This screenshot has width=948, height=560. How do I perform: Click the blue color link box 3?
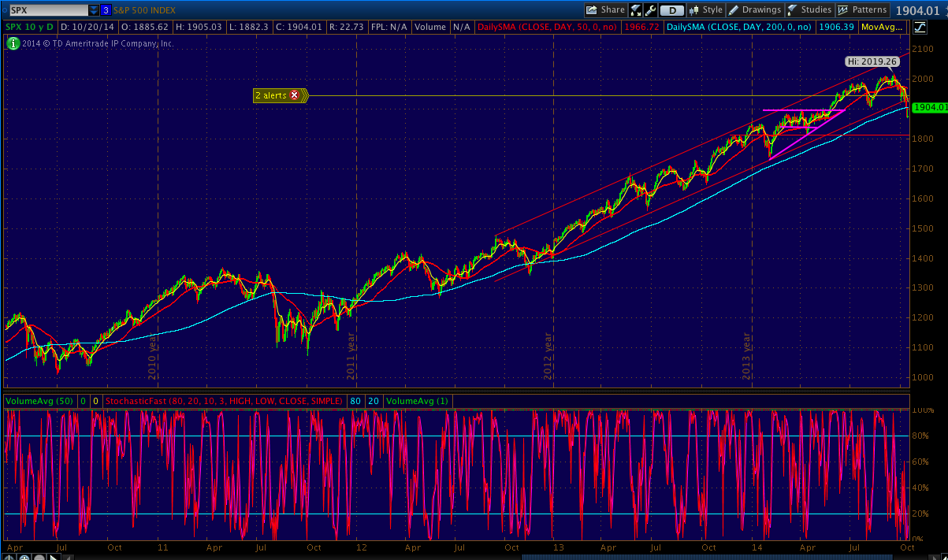point(106,10)
